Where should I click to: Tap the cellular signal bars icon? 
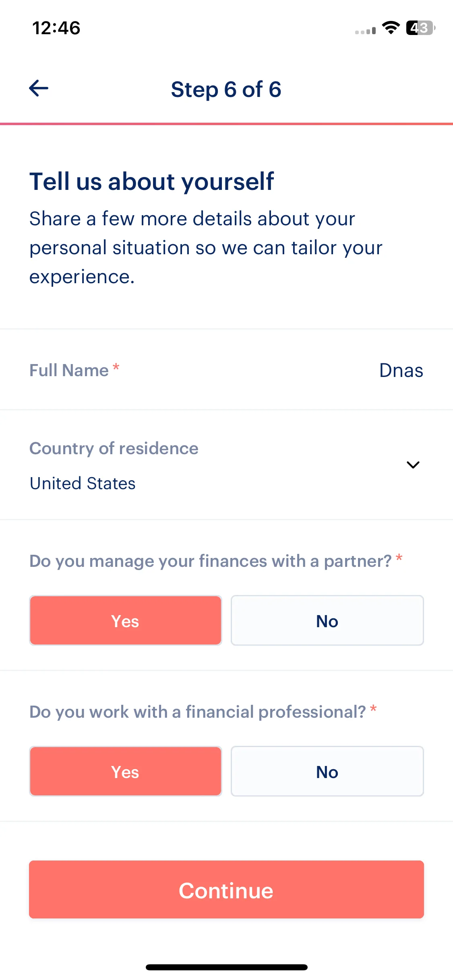click(x=365, y=31)
